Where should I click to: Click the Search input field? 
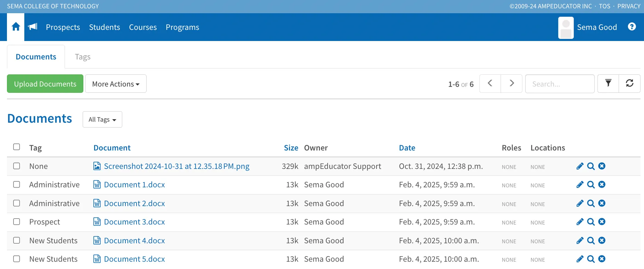pos(560,84)
